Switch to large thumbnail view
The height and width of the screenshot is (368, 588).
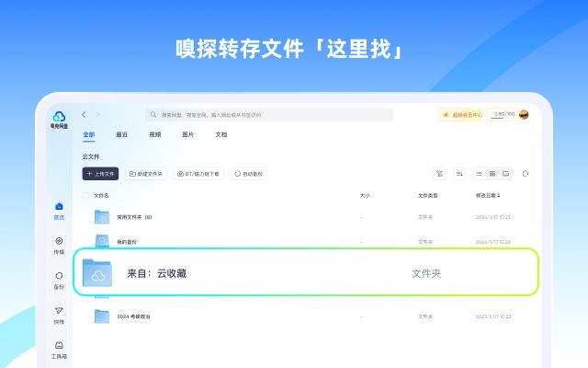pyautogui.click(x=505, y=174)
